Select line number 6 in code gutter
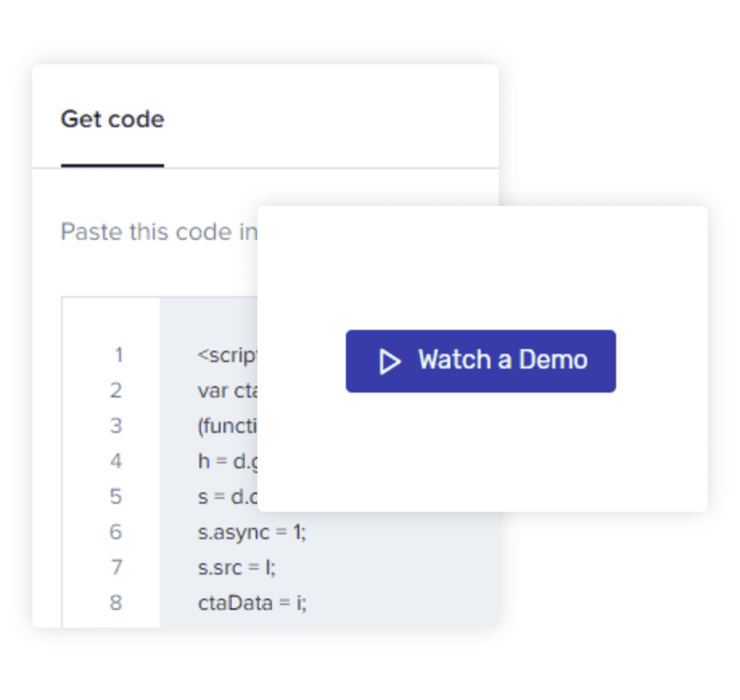Viewport: 740px width, 700px height. tap(116, 532)
